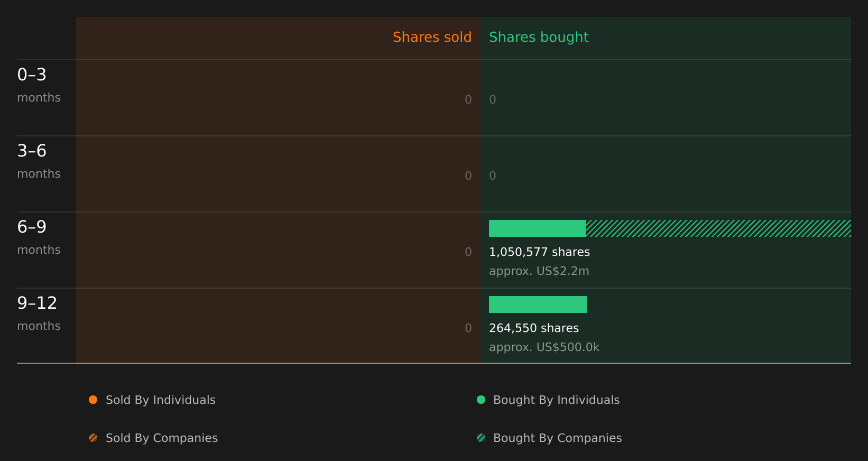Screen dimensions: 868x461
Task: Click the shares sold 0 in 3–6 months row
Action: click(x=468, y=176)
